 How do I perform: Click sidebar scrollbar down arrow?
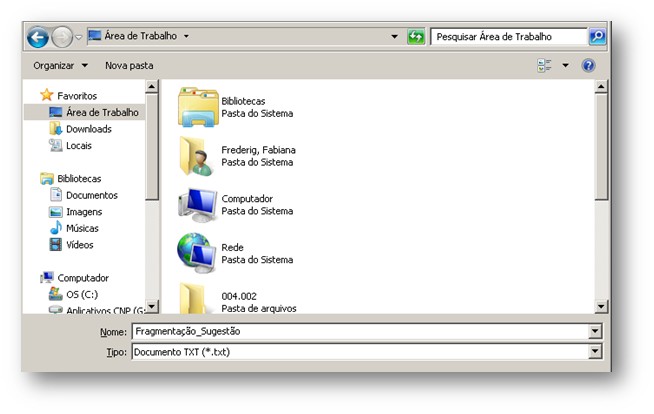pos(151,306)
